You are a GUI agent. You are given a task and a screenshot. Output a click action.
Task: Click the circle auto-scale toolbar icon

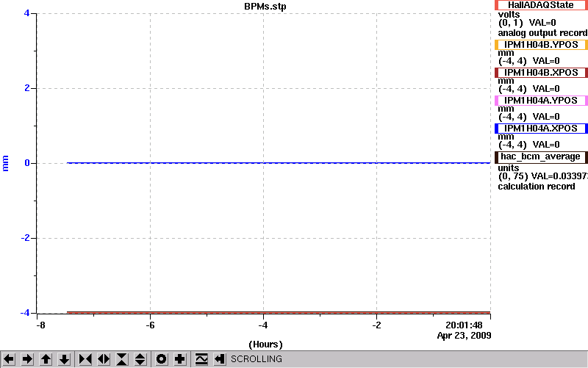click(x=161, y=359)
